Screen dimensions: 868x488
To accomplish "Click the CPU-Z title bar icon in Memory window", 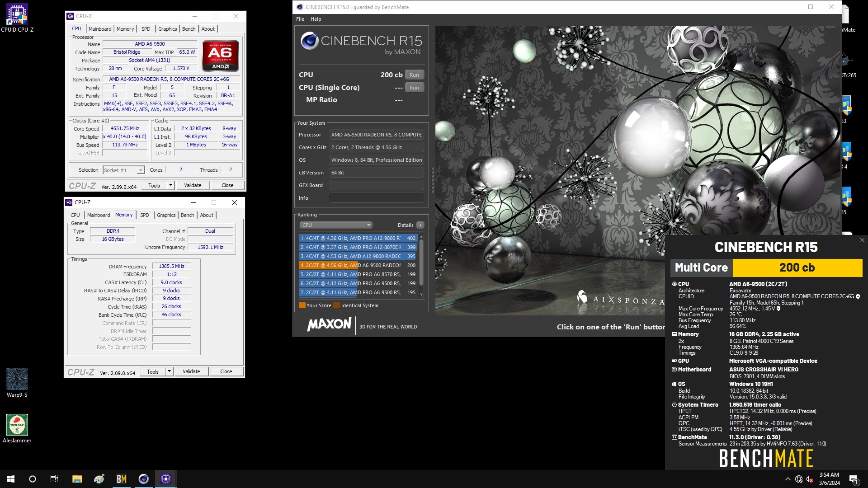I will [69, 202].
